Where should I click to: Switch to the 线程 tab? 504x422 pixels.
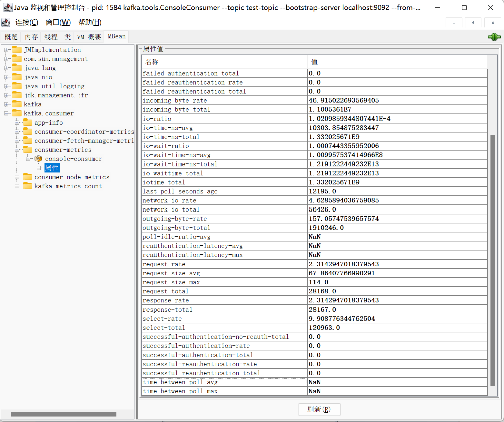point(51,37)
